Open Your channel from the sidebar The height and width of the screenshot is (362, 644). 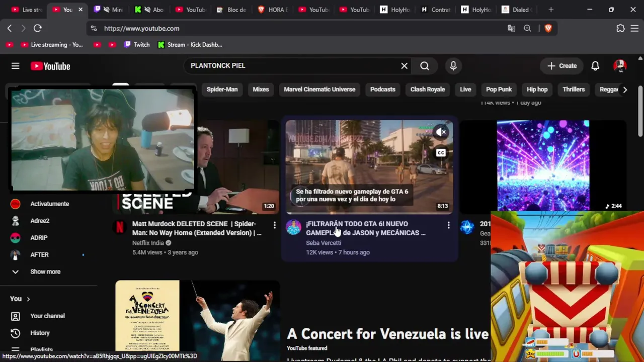point(47,316)
